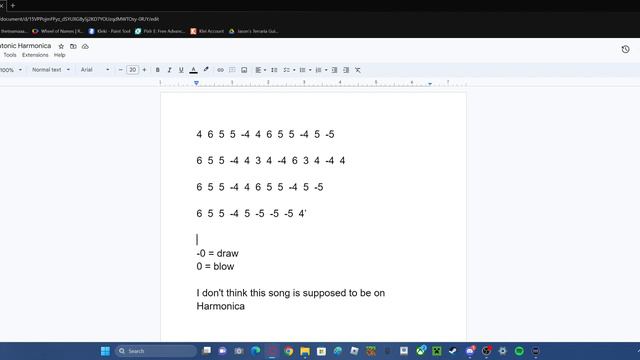Open Spotify from taskbar
This screenshot has width=640, height=360.
coord(519,351)
